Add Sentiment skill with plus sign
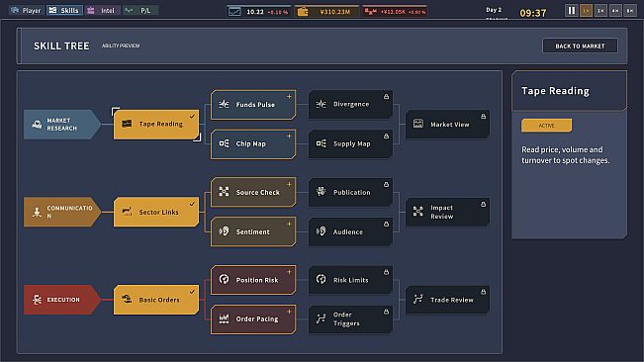 coord(289,224)
